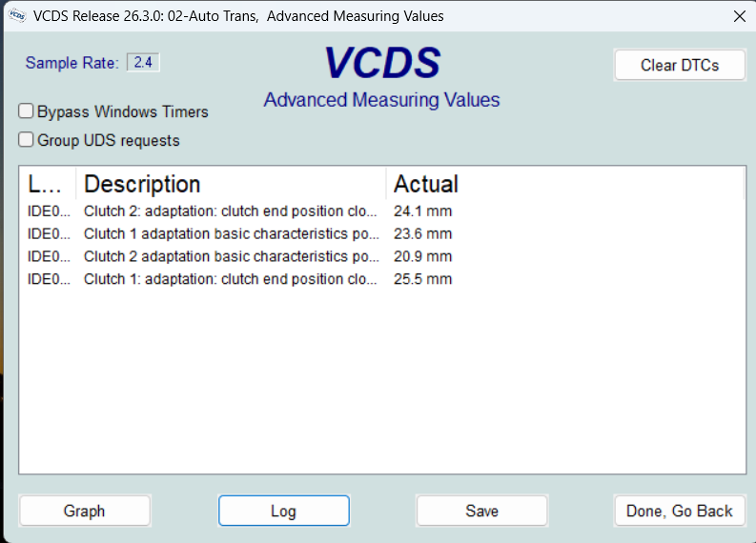
Task: Click the 24.1 mm value
Action: point(423,211)
